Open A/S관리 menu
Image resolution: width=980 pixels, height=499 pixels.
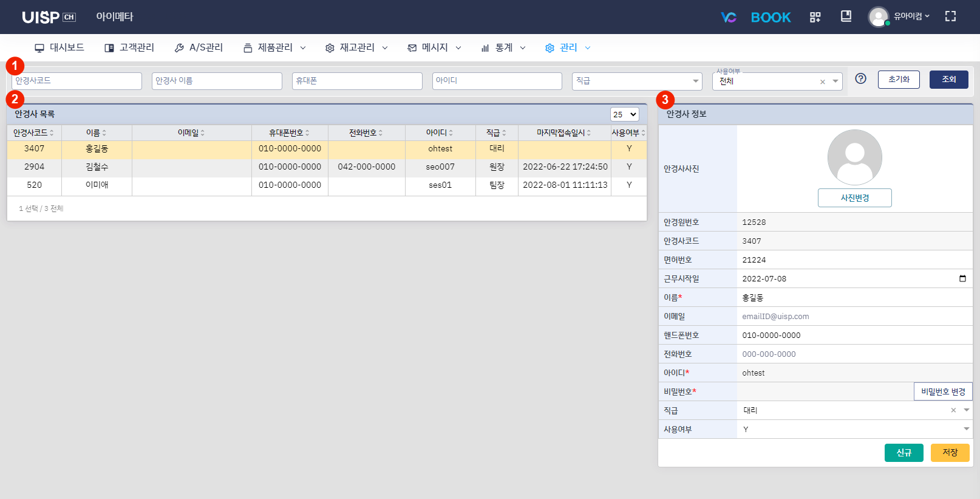coord(199,47)
